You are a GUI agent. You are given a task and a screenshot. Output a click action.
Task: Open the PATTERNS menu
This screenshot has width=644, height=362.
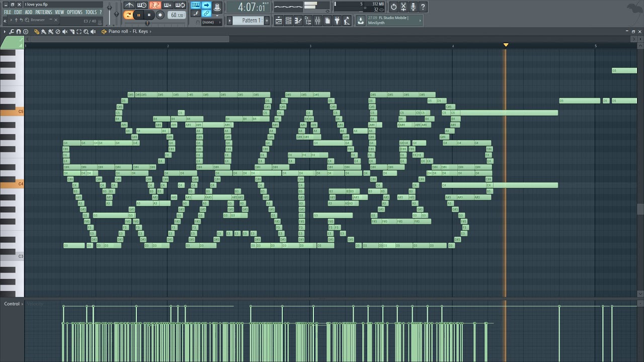44,12
